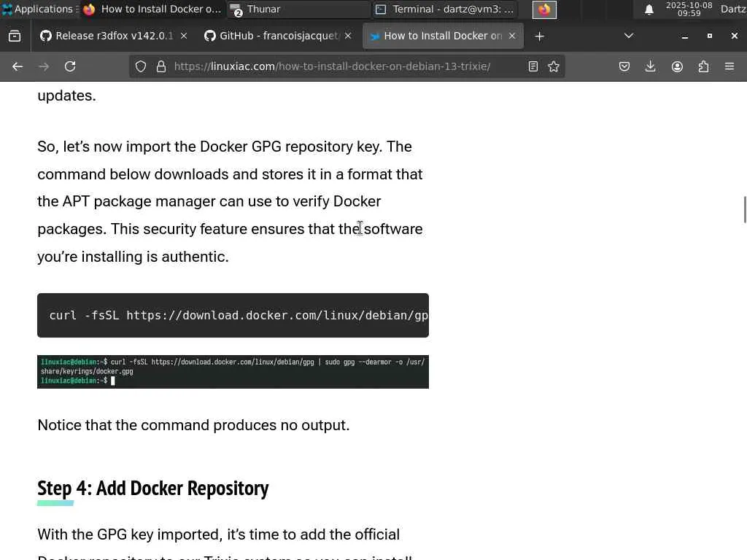View site security padlock info

point(161,66)
